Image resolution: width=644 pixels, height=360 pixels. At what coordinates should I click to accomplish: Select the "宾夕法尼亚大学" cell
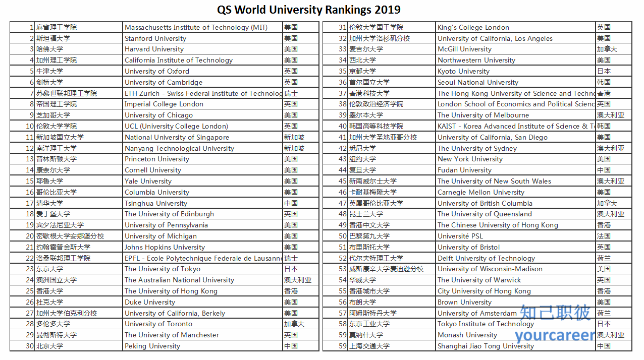point(79,225)
